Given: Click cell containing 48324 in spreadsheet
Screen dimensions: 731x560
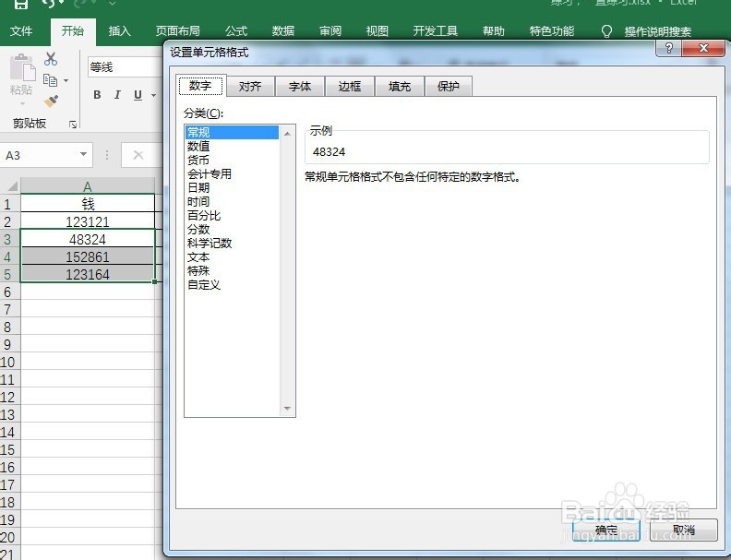Looking at the screenshot, I should (x=88, y=239).
